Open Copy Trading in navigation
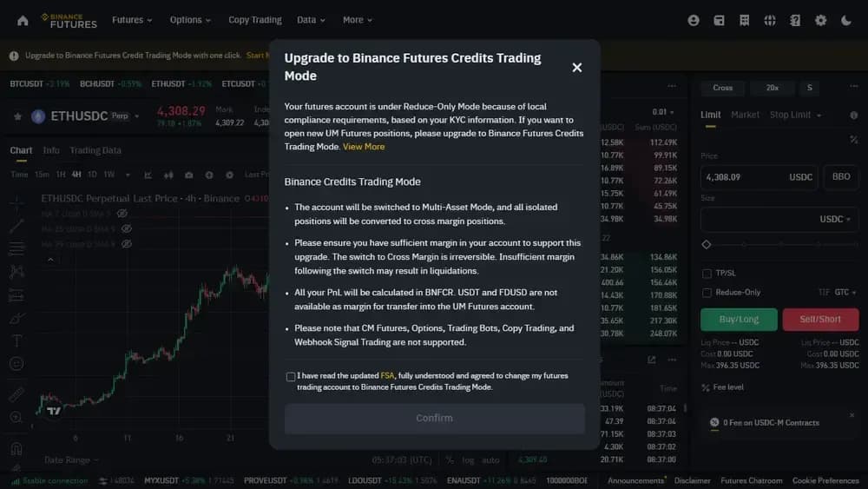The image size is (868, 489). [254, 20]
